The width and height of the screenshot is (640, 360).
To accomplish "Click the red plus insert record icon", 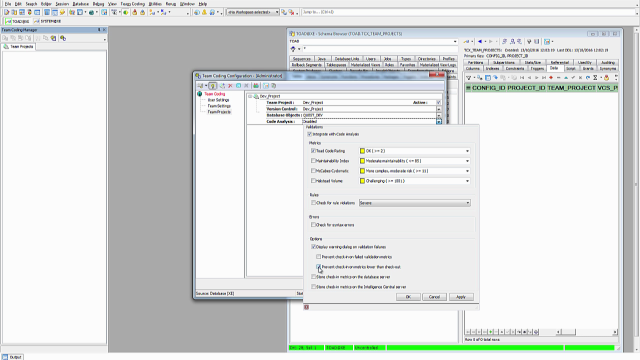I will coord(551,78).
